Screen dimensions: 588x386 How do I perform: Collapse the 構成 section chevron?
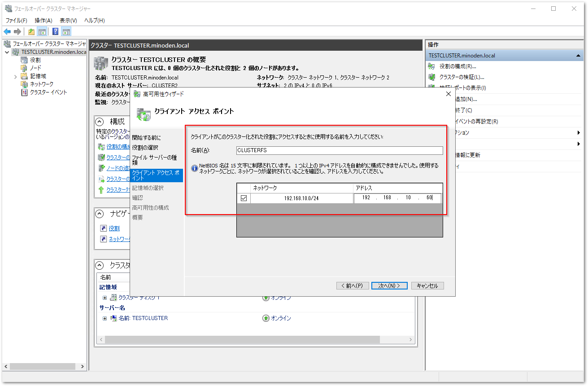[x=100, y=122]
